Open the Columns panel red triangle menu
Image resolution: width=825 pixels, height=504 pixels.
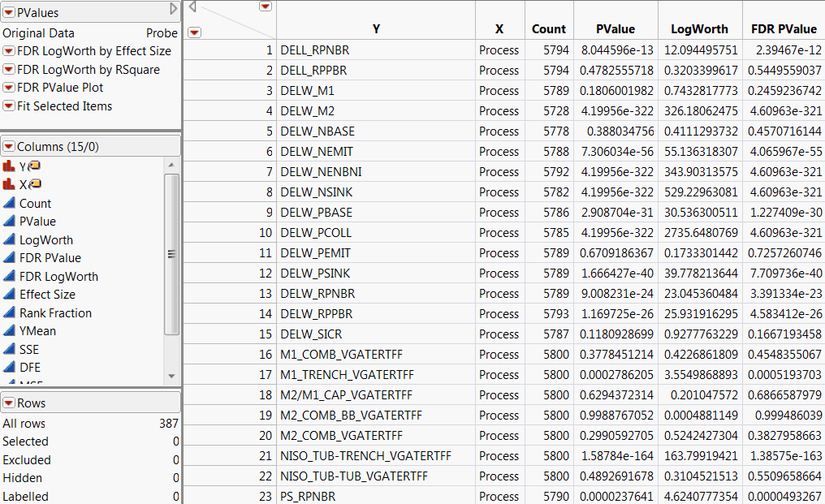pyautogui.click(x=8, y=147)
